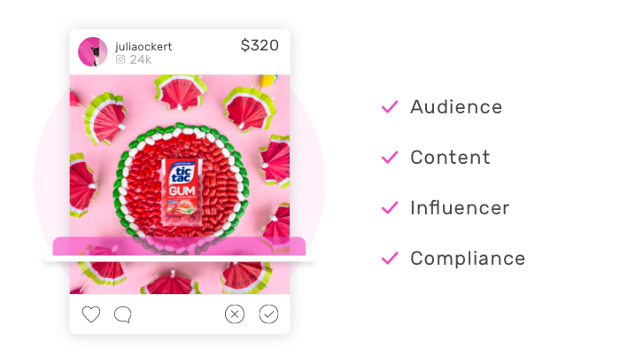The width and height of the screenshot is (620, 364).
Task: Select the Content label
Action: pos(450,158)
